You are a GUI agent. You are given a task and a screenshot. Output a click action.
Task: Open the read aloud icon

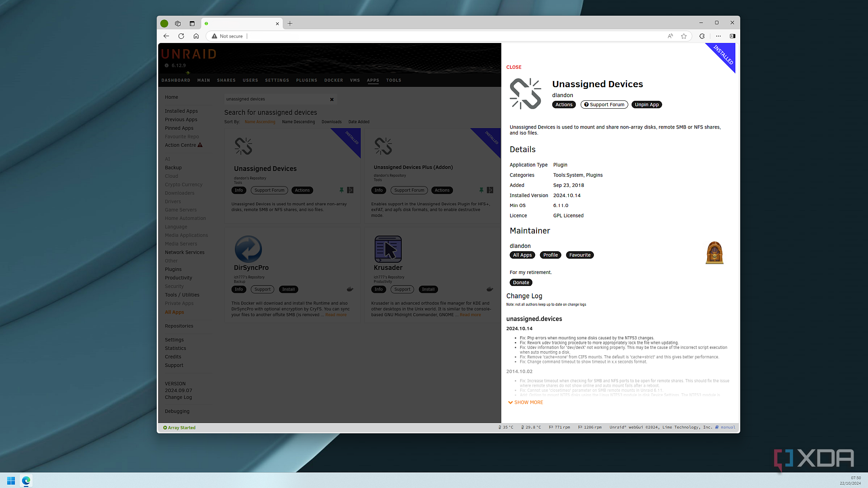point(670,36)
